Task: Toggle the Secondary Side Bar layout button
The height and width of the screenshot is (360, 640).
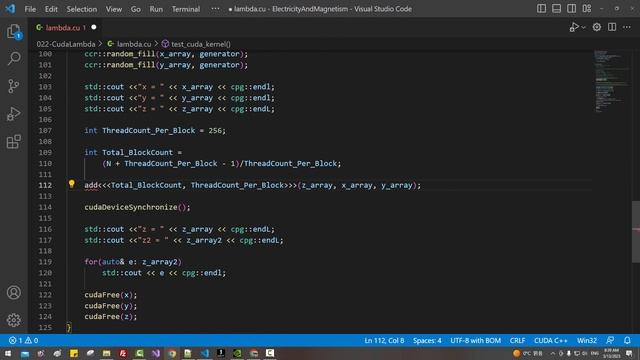Action: click(571, 9)
